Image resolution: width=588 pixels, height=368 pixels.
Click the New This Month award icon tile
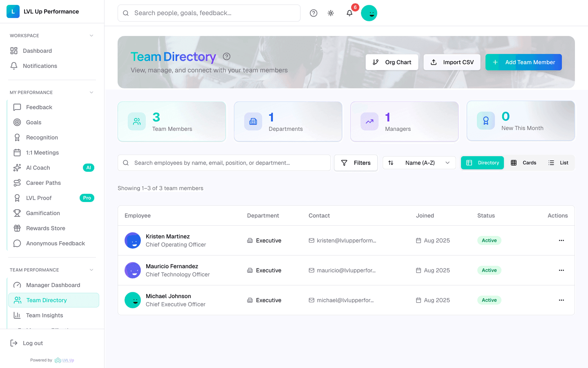click(x=486, y=121)
